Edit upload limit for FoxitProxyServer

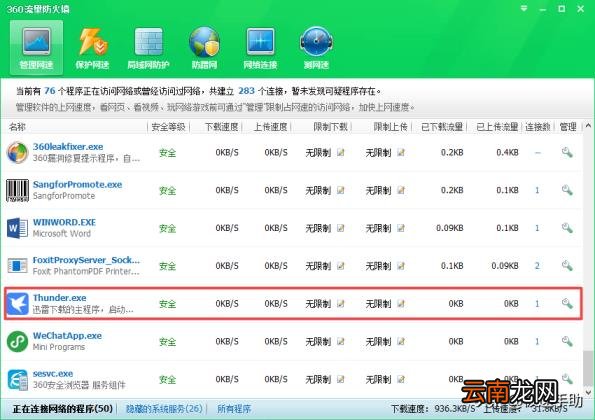(x=401, y=266)
